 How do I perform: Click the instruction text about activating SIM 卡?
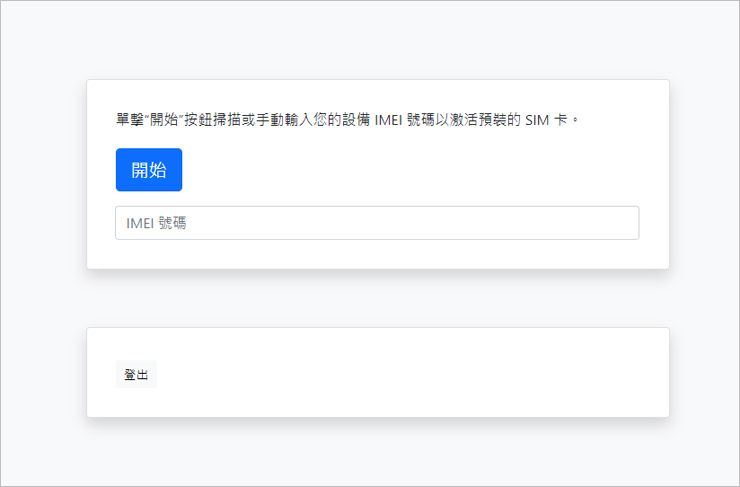pos(347,120)
